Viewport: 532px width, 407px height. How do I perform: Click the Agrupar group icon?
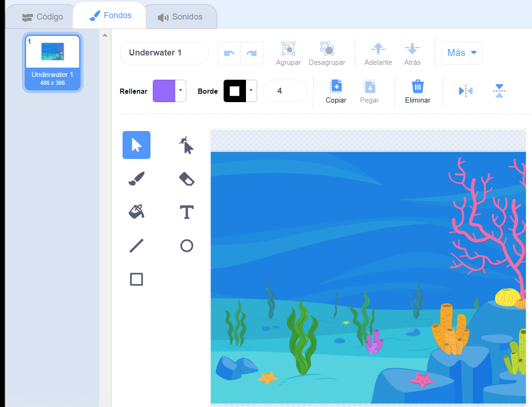coord(288,48)
